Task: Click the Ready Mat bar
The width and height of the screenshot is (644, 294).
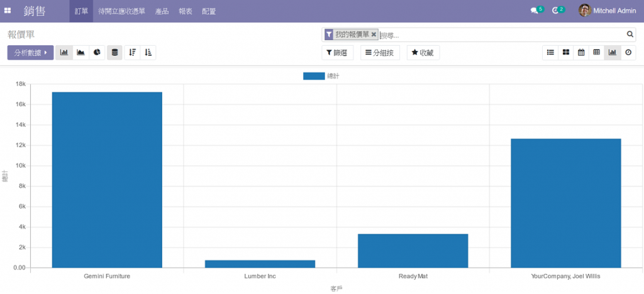Action: click(x=413, y=251)
